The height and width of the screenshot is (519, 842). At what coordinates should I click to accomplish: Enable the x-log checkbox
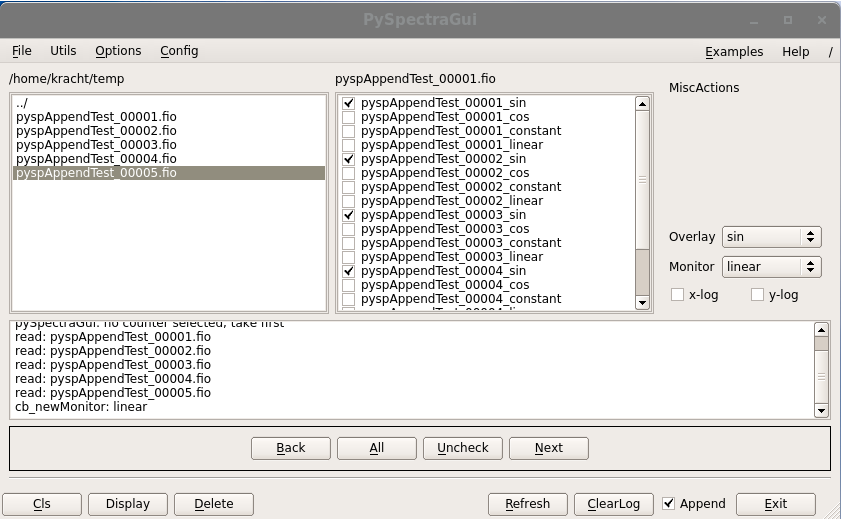(x=677, y=294)
